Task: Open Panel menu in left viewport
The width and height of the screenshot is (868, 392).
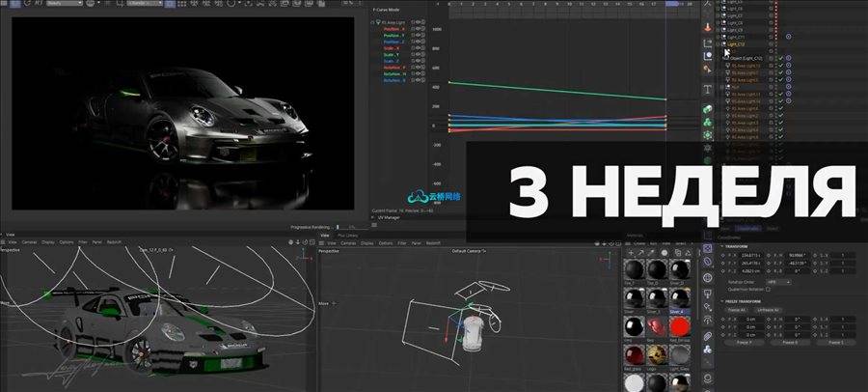Action: pyautogui.click(x=96, y=242)
